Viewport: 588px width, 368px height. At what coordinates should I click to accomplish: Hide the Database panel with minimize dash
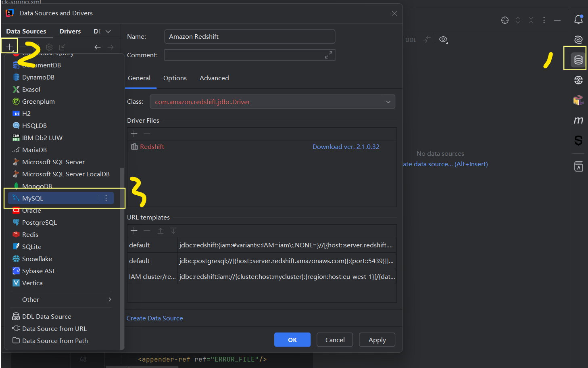pos(557,20)
